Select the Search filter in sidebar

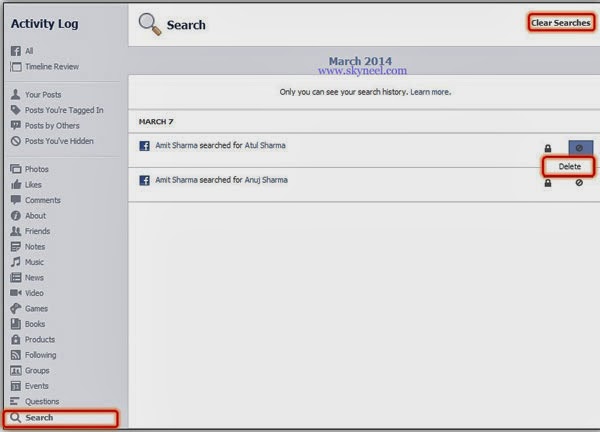[61, 418]
